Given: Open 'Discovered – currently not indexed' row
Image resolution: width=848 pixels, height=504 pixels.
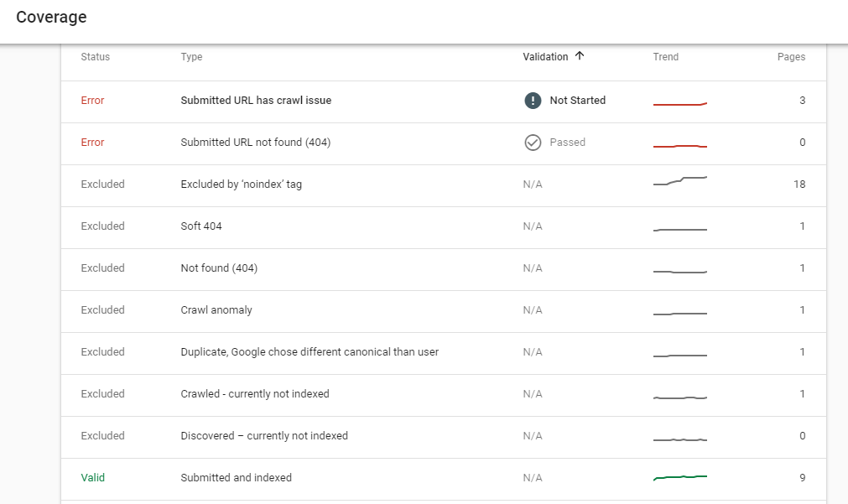Looking at the screenshot, I should pyautogui.click(x=264, y=436).
